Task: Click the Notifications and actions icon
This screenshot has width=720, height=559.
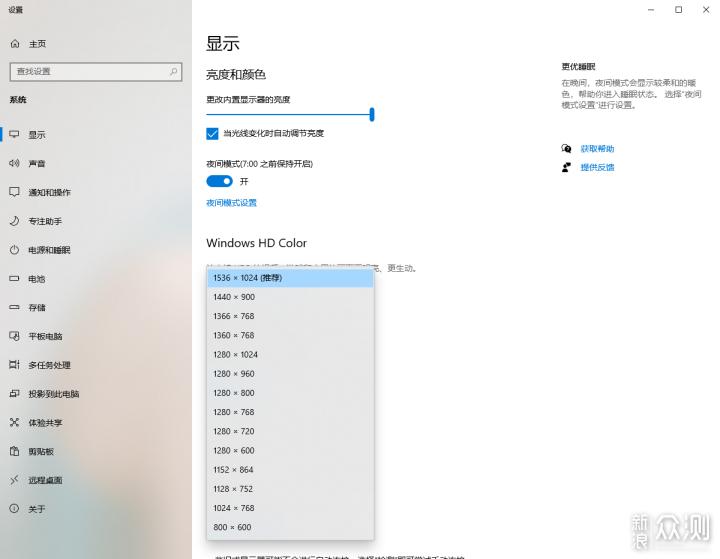Action: [x=15, y=192]
